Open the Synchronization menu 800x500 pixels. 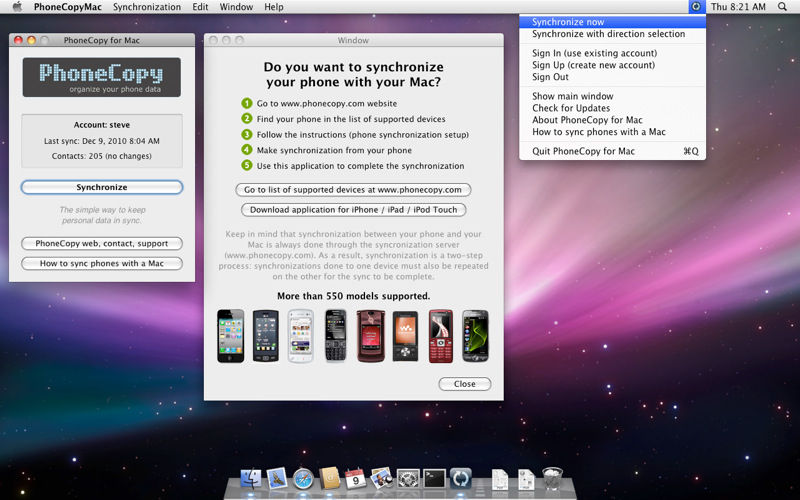147,7
